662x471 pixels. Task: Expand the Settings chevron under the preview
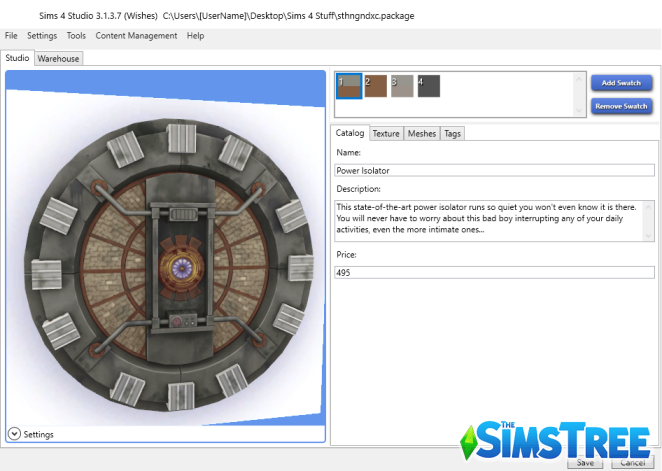pyautogui.click(x=14, y=434)
